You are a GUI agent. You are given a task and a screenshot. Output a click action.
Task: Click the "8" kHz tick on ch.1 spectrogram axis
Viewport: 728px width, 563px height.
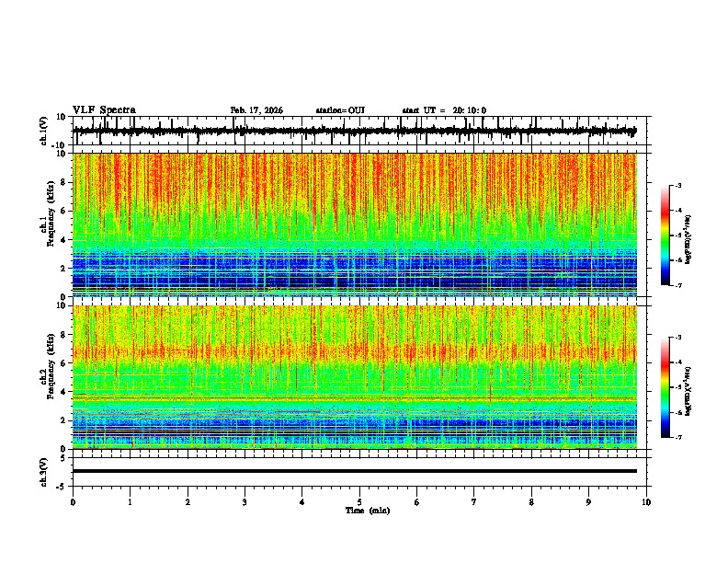pyautogui.click(x=63, y=182)
